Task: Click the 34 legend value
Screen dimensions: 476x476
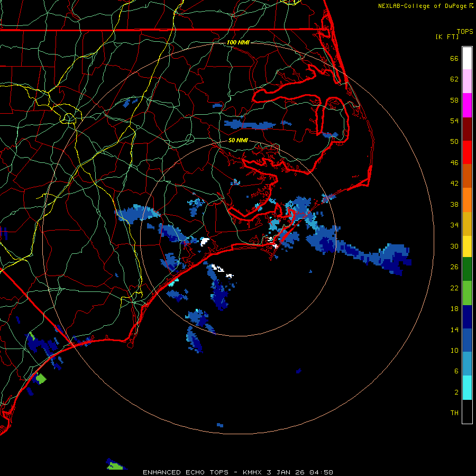Action: point(454,225)
